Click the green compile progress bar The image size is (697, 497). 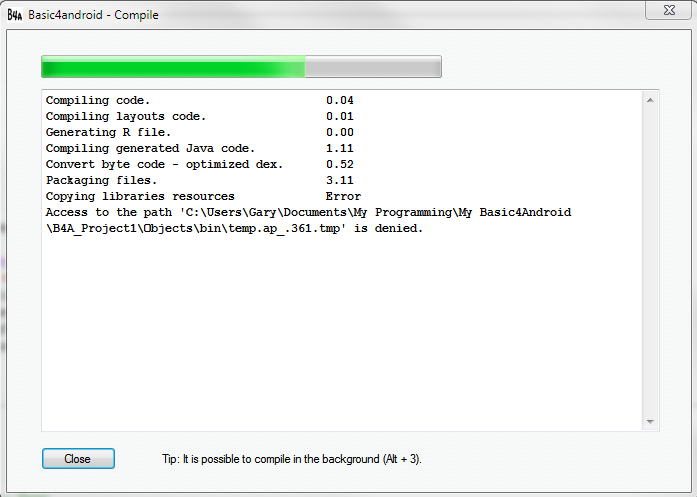tap(241, 67)
